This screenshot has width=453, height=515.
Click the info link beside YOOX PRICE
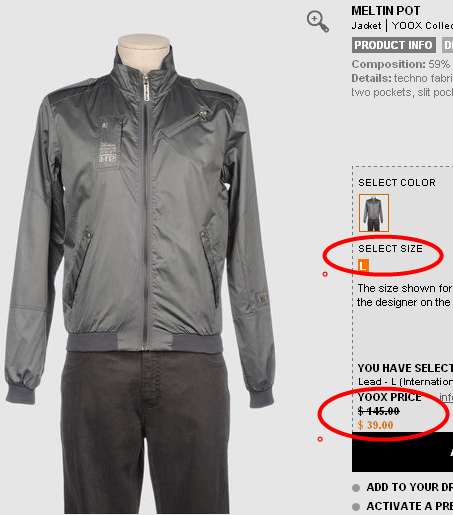pyautogui.click(x=446, y=397)
